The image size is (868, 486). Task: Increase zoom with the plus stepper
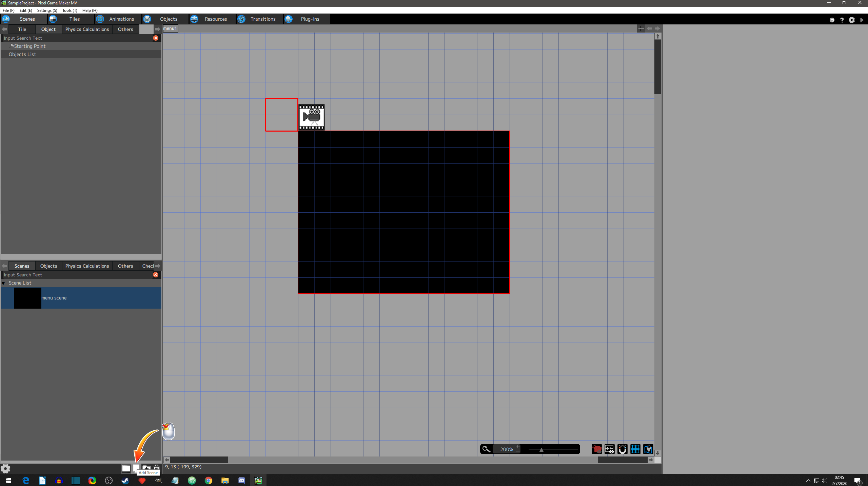tap(518, 447)
